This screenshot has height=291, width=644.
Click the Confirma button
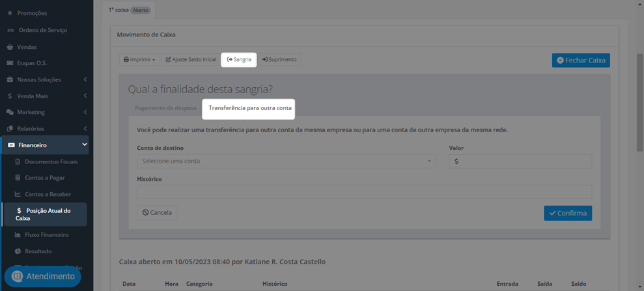click(x=568, y=213)
